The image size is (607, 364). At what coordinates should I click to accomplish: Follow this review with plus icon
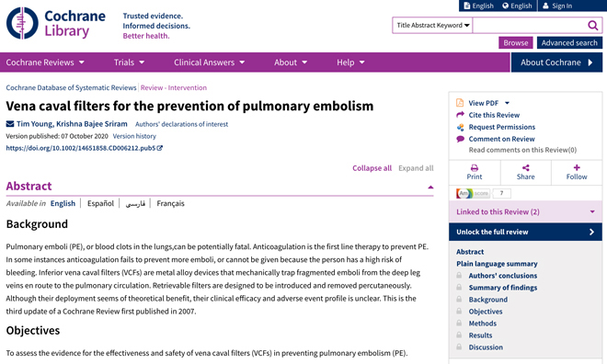577,167
